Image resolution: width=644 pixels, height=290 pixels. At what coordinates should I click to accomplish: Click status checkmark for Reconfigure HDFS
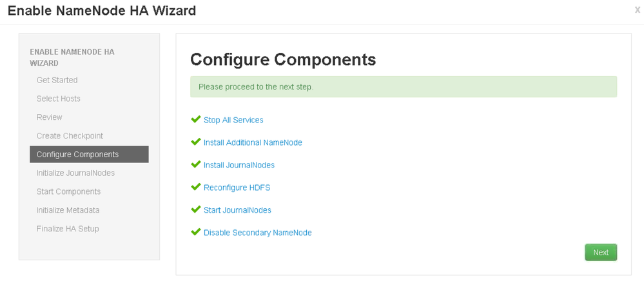(196, 188)
